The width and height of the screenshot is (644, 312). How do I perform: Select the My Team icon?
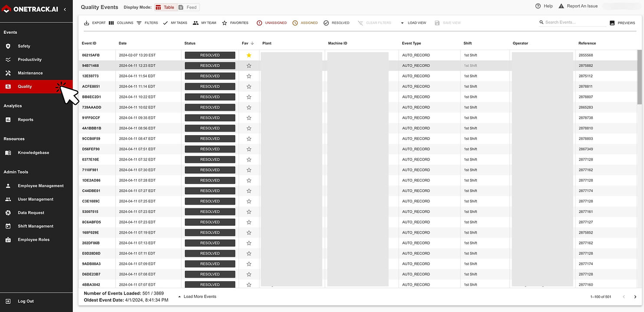click(x=196, y=23)
